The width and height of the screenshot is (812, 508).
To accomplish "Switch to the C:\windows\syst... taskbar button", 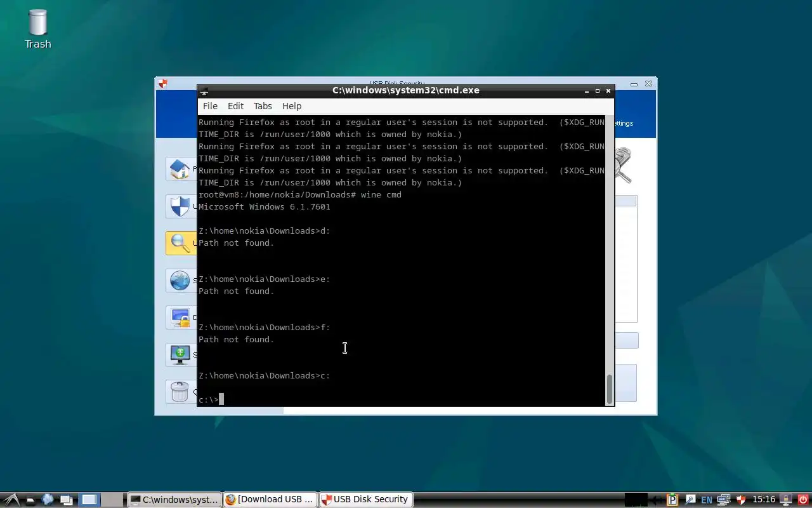I will click(x=174, y=500).
